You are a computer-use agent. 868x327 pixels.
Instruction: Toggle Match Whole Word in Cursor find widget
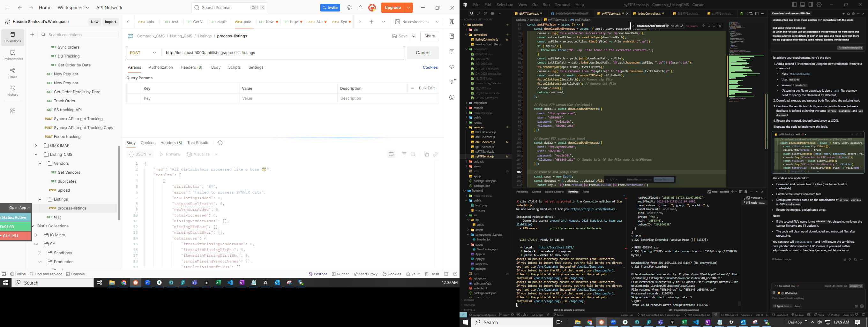[x=677, y=26]
